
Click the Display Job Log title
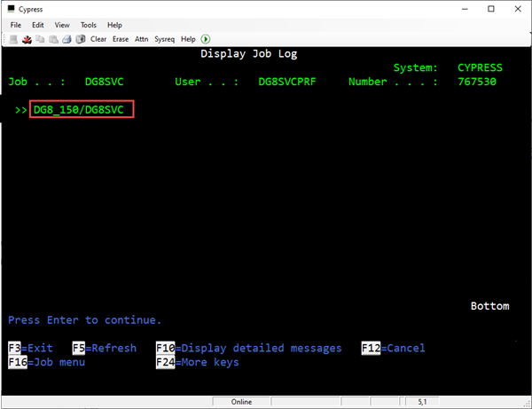pyautogui.click(x=248, y=54)
